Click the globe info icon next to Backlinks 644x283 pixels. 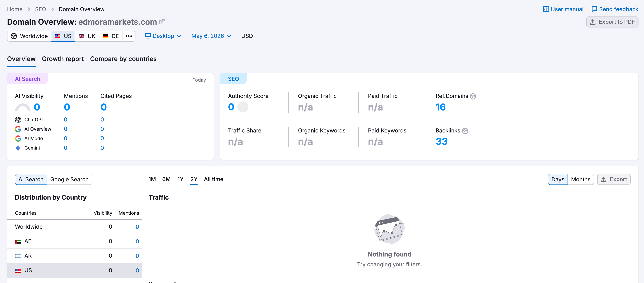point(465,131)
